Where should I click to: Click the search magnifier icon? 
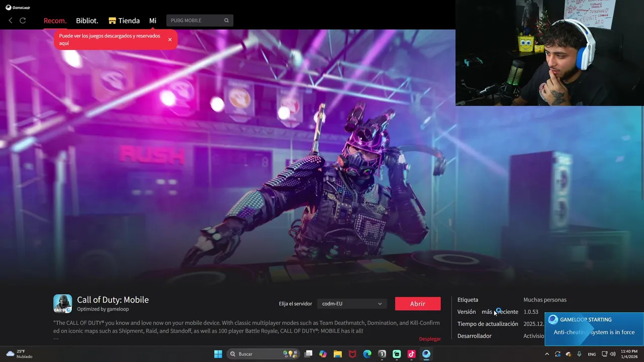pos(226,21)
